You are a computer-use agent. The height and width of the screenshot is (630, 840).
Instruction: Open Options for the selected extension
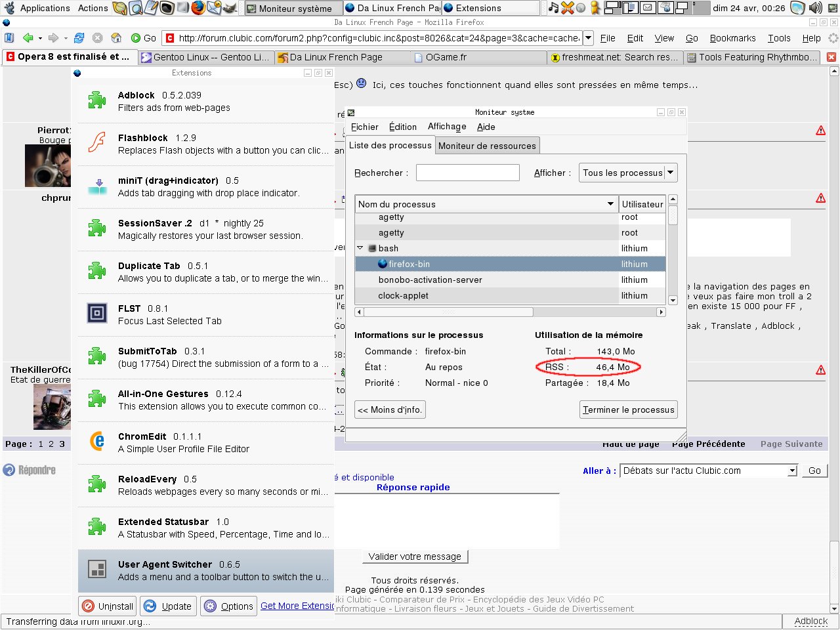point(228,606)
